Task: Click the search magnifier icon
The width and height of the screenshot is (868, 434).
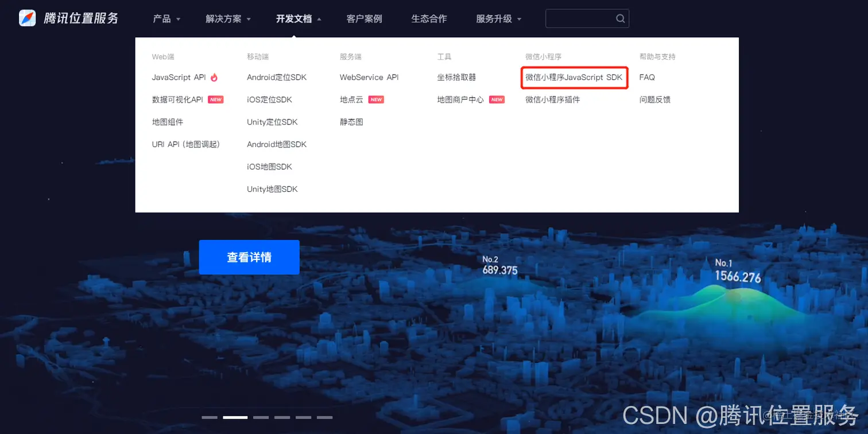Action: click(621, 18)
